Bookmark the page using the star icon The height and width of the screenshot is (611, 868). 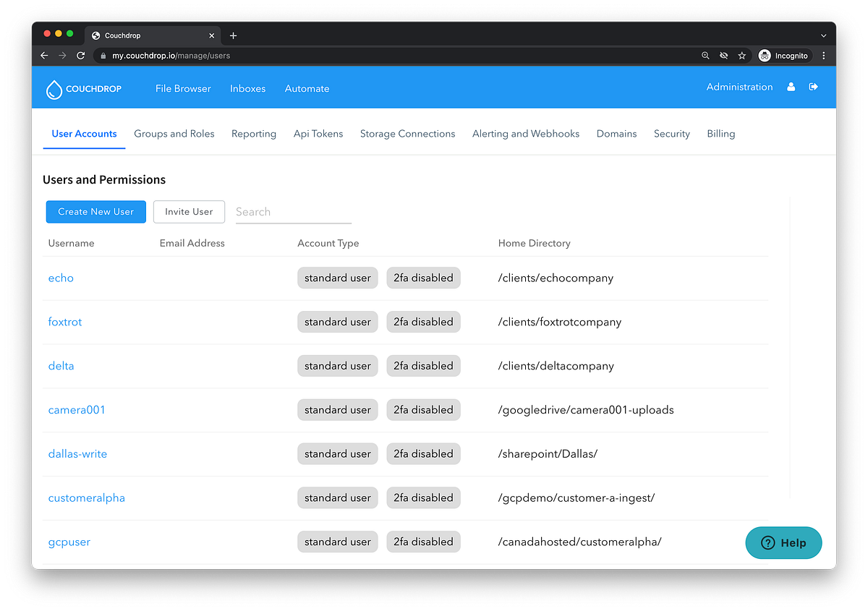(x=741, y=55)
